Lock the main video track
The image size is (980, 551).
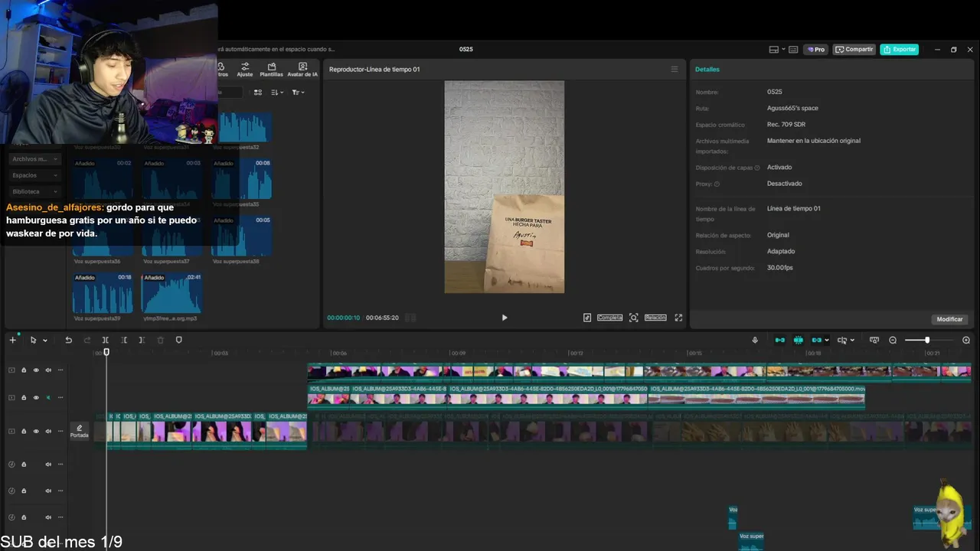[24, 432]
